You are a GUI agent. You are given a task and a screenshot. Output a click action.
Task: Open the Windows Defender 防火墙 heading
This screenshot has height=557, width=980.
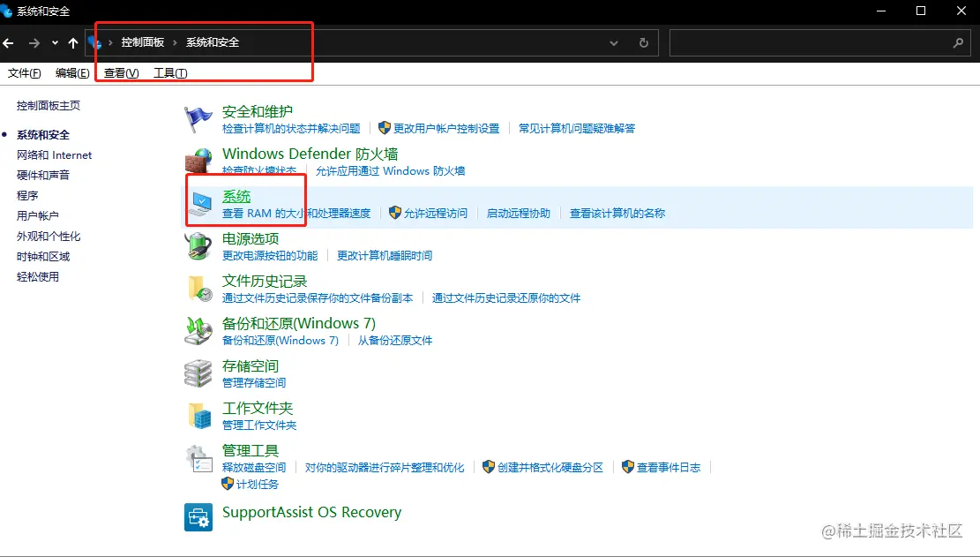[310, 154]
